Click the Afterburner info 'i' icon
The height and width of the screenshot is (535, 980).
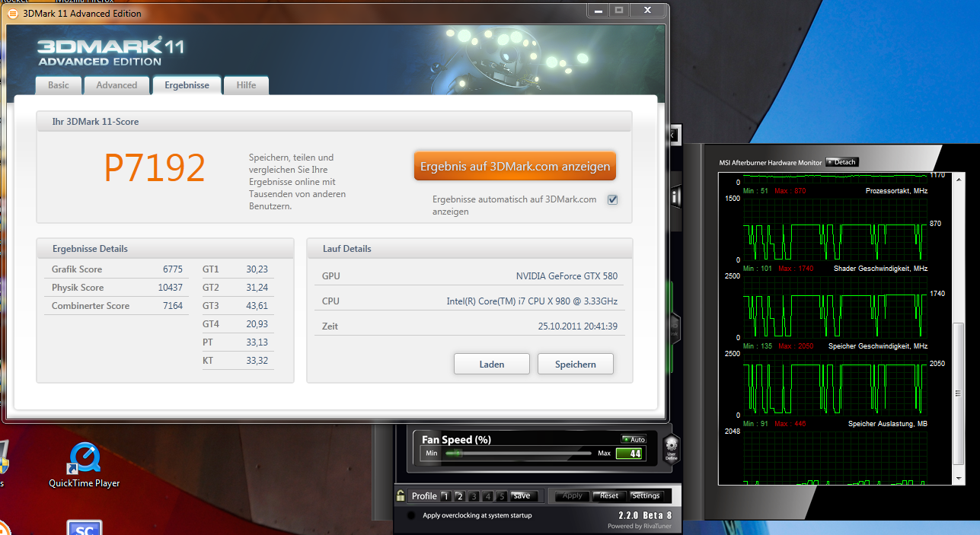tap(675, 196)
